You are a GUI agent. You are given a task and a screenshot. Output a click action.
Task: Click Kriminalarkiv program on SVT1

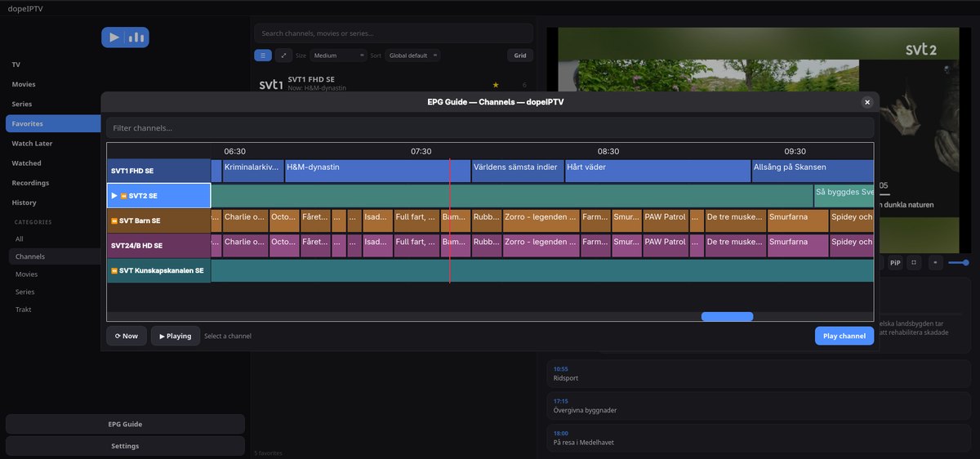click(252, 171)
